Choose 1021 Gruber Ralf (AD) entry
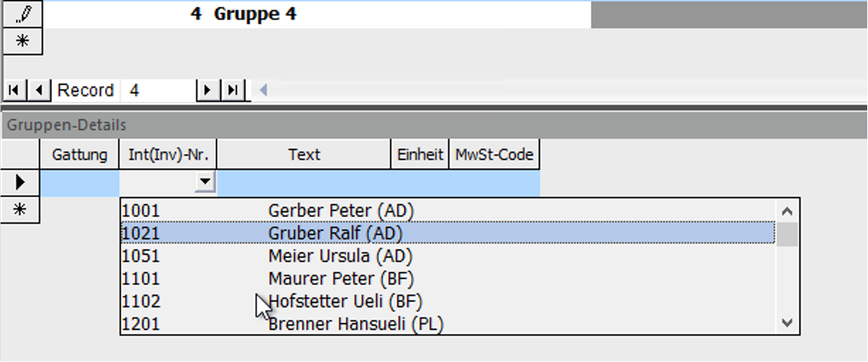The image size is (868, 362). pos(448,234)
